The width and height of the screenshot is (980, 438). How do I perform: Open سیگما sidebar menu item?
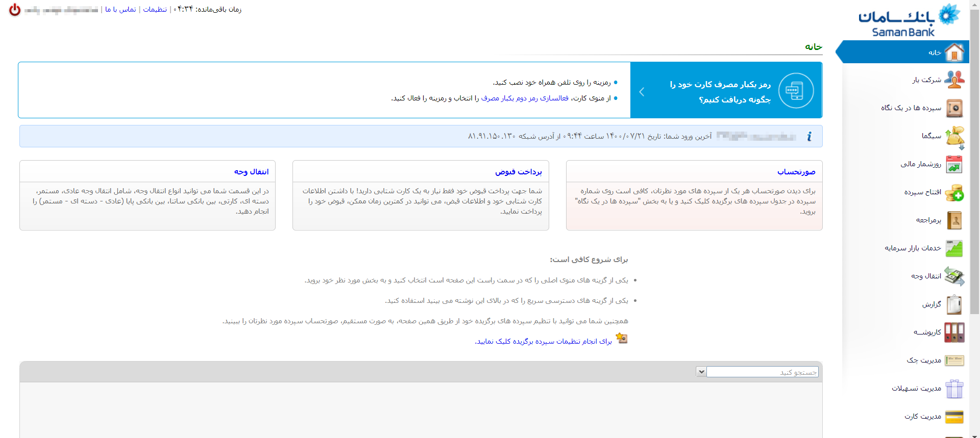coord(932,136)
